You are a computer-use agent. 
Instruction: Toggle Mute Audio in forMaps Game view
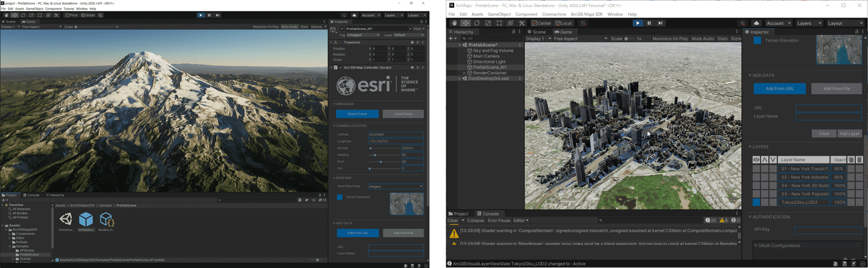click(702, 39)
